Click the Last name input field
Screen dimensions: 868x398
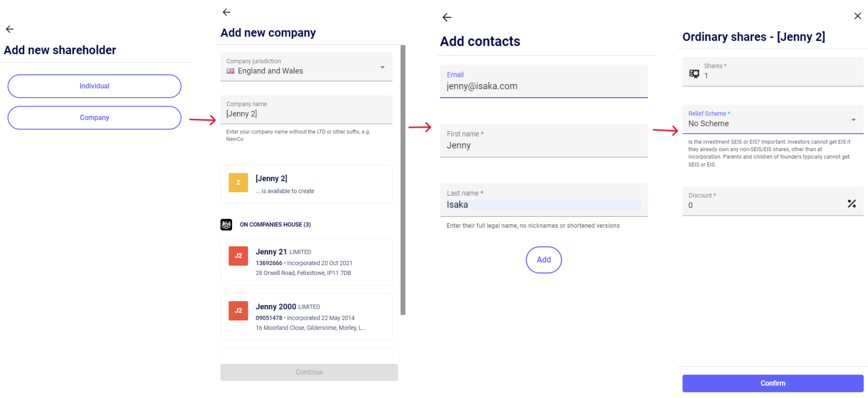(543, 205)
